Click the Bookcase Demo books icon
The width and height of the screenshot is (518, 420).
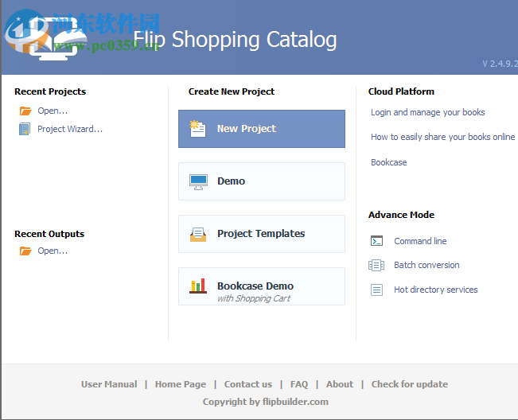(x=198, y=286)
